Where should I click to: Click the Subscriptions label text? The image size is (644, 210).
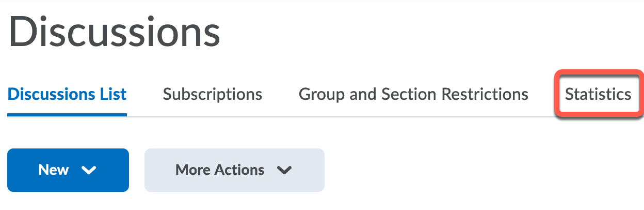[x=213, y=95]
